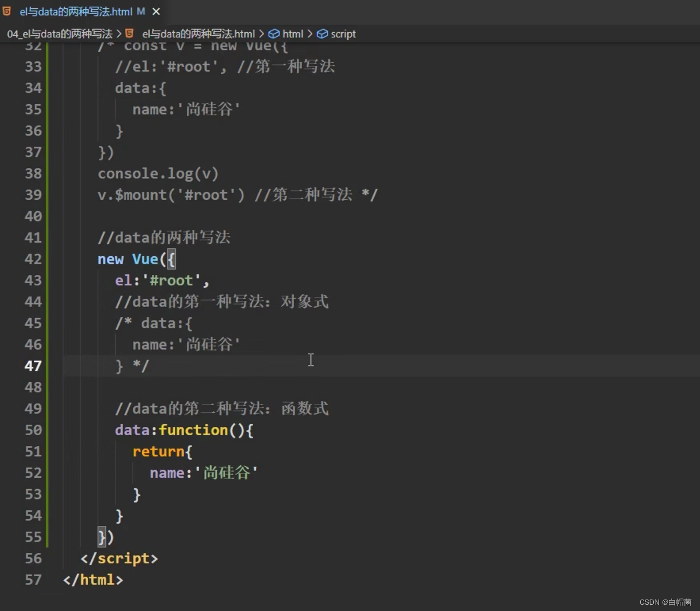Click the el与data的两种写法.html breadcrumb item
Screen dimensions: 700x611
point(199,34)
